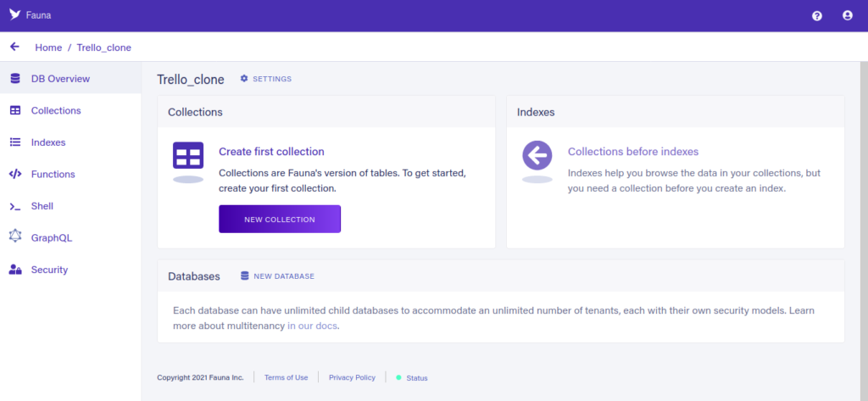
Task: Click Trello_clone in the breadcrumb
Action: [104, 47]
